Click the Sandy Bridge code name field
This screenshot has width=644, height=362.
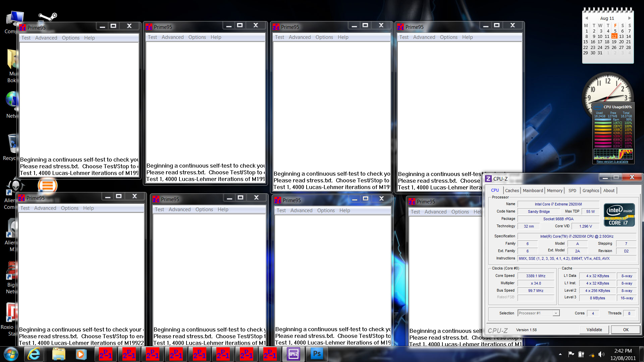click(539, 212)
